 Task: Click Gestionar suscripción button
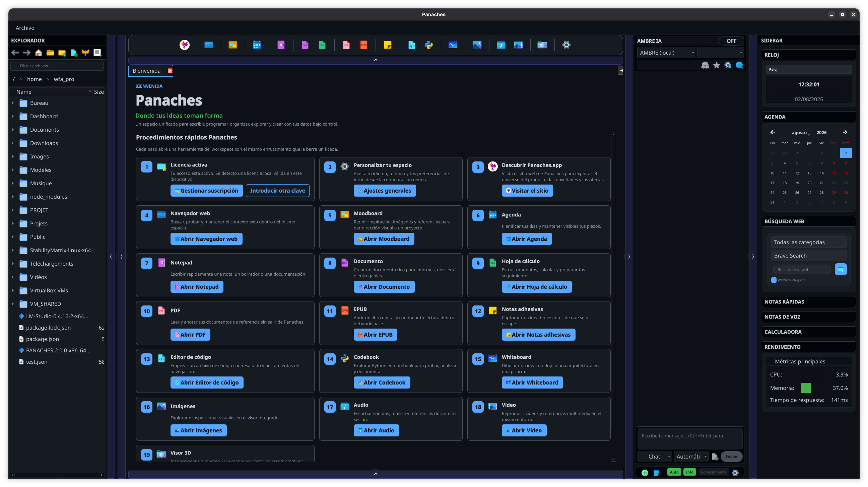(x=206, y=191)
